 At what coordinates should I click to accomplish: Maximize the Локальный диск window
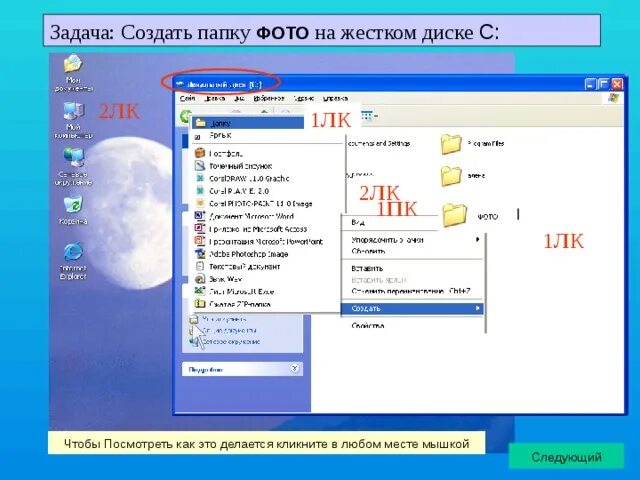point(604,84)
